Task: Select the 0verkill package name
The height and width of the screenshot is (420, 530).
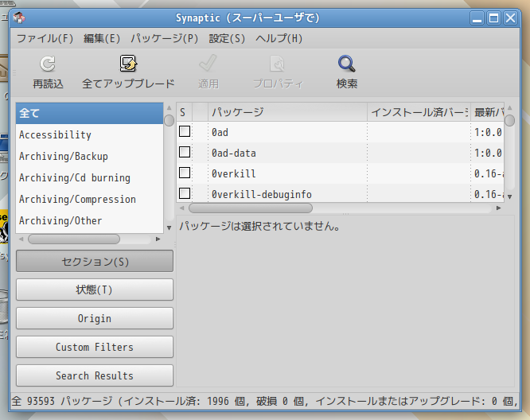Action: (x=233, y=173)
